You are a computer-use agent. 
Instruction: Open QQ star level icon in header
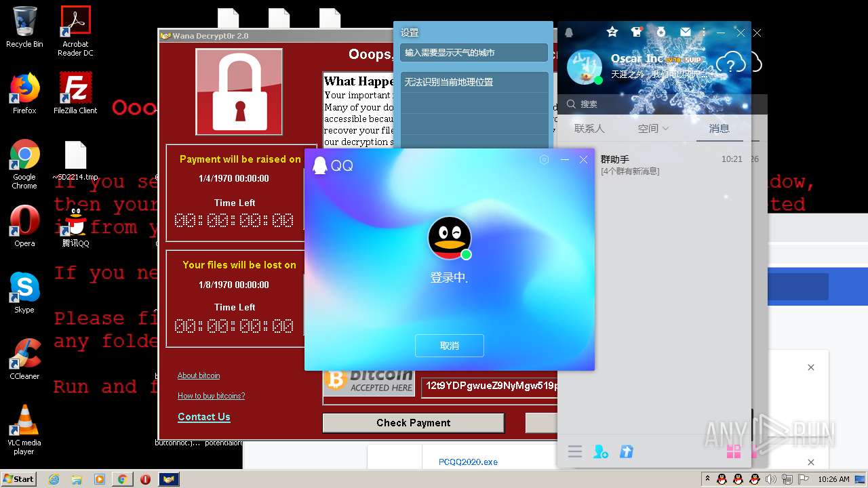[612, 32]
